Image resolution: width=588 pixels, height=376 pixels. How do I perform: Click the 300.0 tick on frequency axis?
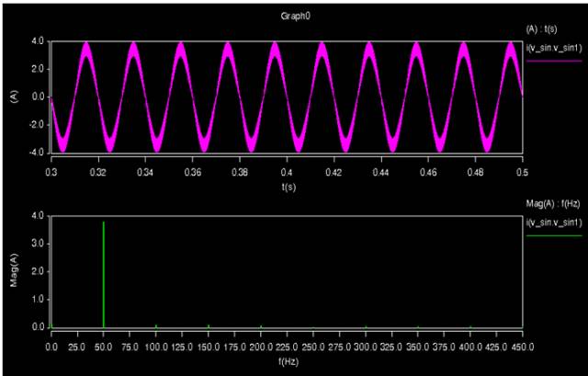coord(366,348)
